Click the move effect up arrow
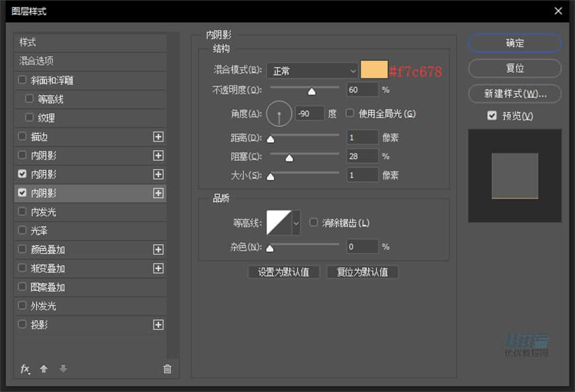The image size is (575, 392). [x=44, y=369]
